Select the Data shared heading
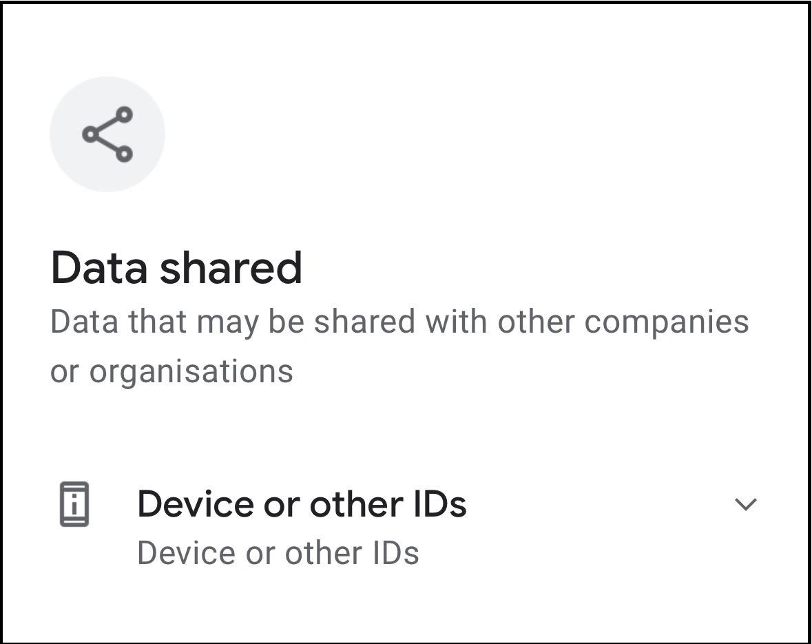The height and width of the screenshot is (644, 812). coord(176,268)
